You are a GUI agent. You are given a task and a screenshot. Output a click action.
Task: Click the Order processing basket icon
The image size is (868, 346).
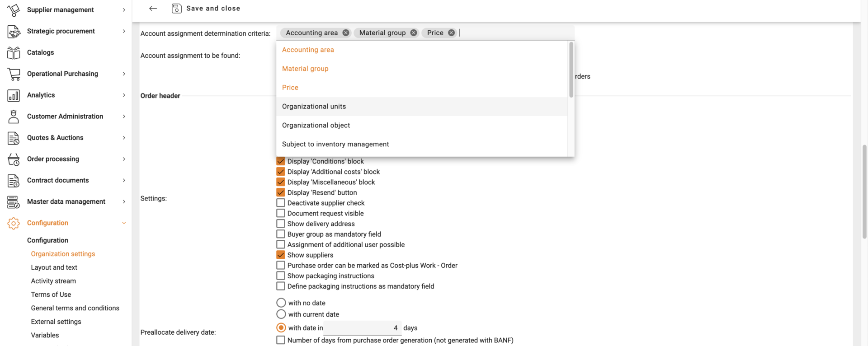(14, 159)
